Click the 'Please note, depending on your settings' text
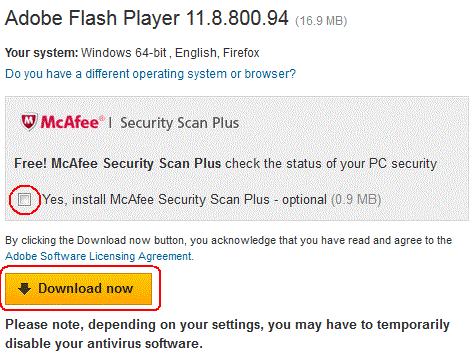470x364 pixels. click(228, 325)
